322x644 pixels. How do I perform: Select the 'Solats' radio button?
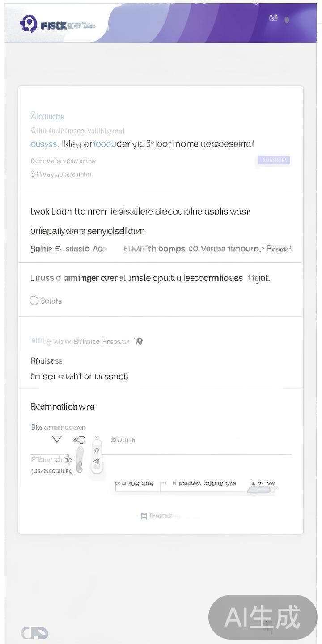[34, 301]
